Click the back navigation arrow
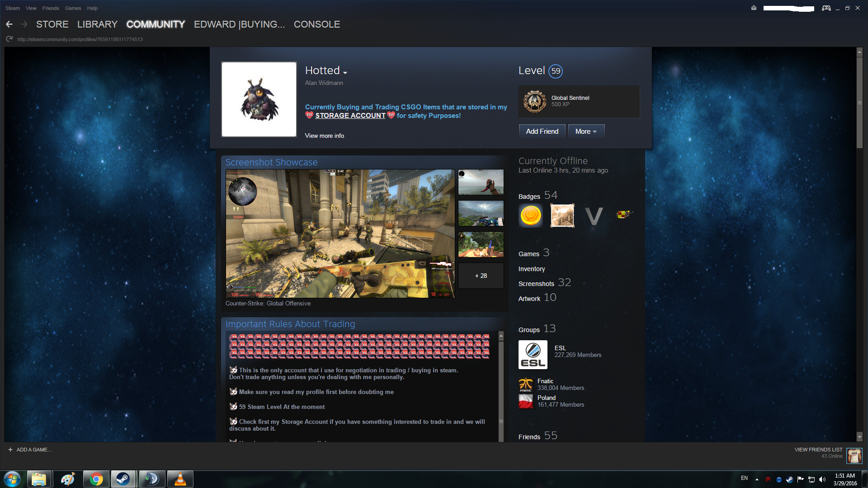Screen dimensions: 868x488 pyautogui.click(x=9, y=24)
